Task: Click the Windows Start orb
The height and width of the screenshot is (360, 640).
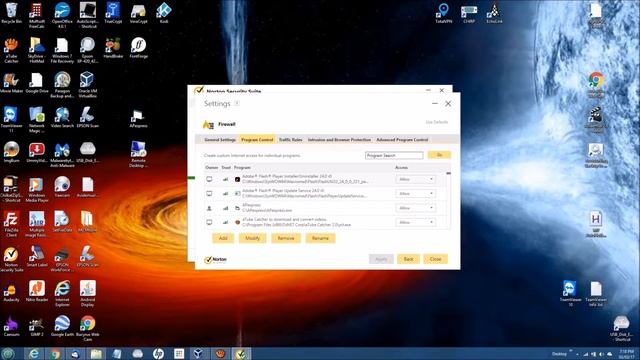Action: 8,353
